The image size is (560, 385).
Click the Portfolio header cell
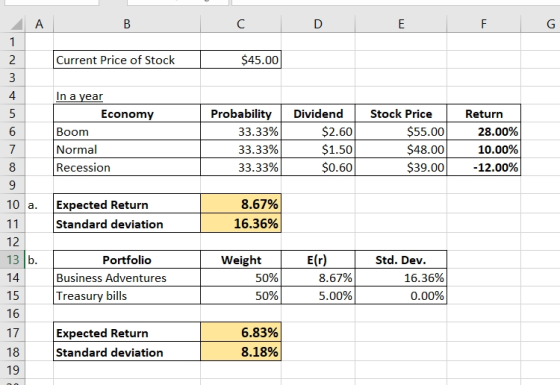tap(127, 260)
